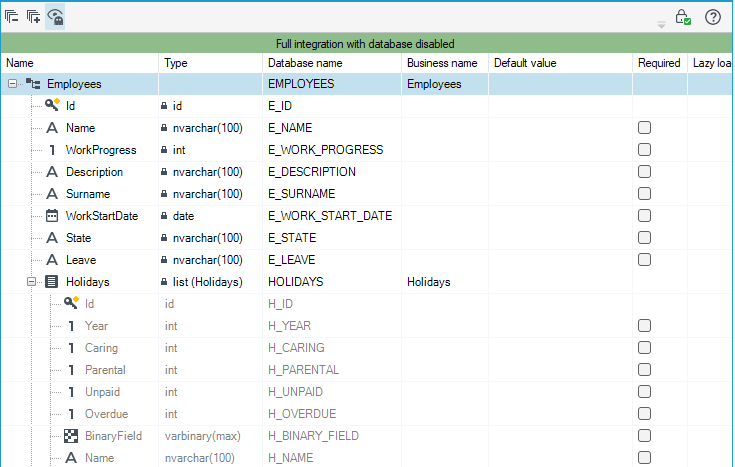Click lock icon before date type
Viewport: 735px width, 467px height.
pyautogui.click(x=164, y=216)
